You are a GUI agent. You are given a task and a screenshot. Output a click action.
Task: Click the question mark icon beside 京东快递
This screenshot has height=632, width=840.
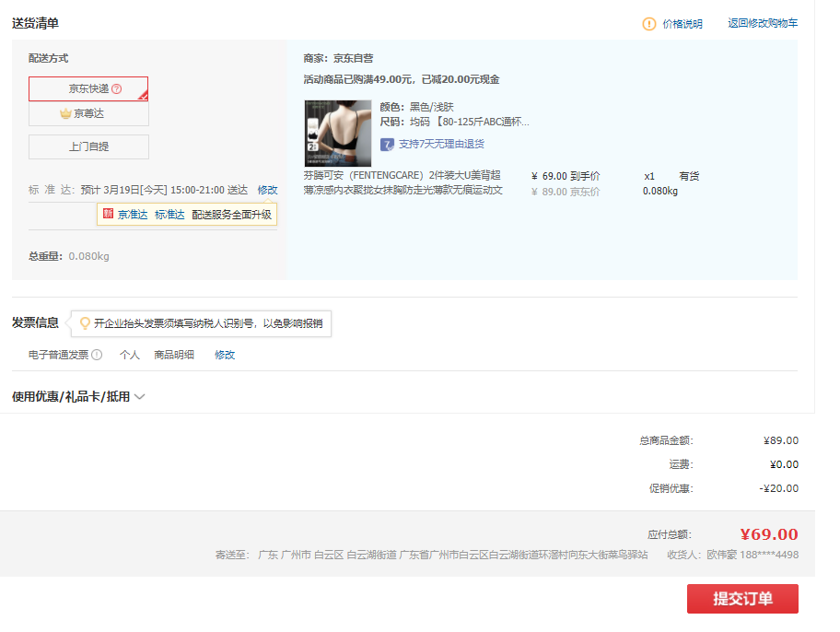pos(117,89)
